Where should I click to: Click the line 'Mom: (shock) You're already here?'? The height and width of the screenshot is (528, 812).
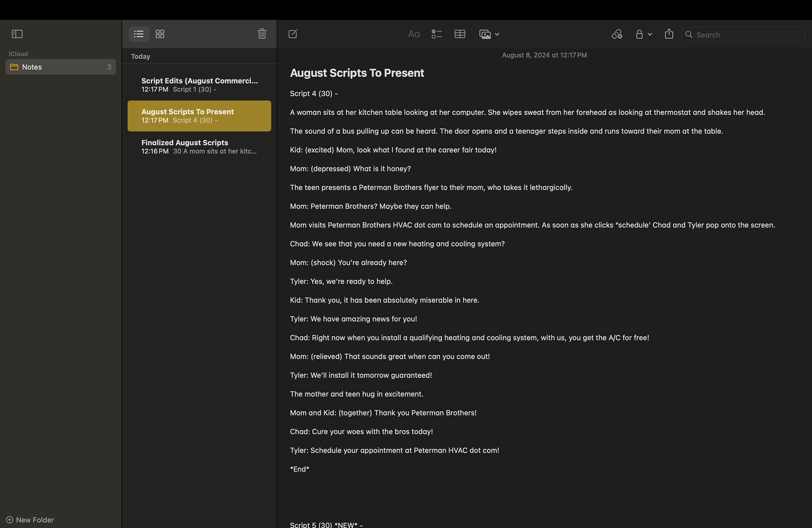(x=348, y=263)
